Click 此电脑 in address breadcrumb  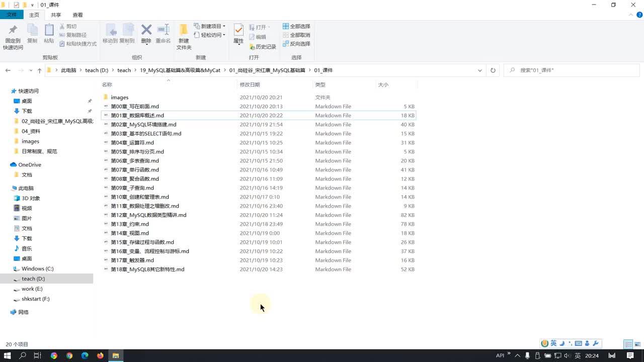click(68, 70)
